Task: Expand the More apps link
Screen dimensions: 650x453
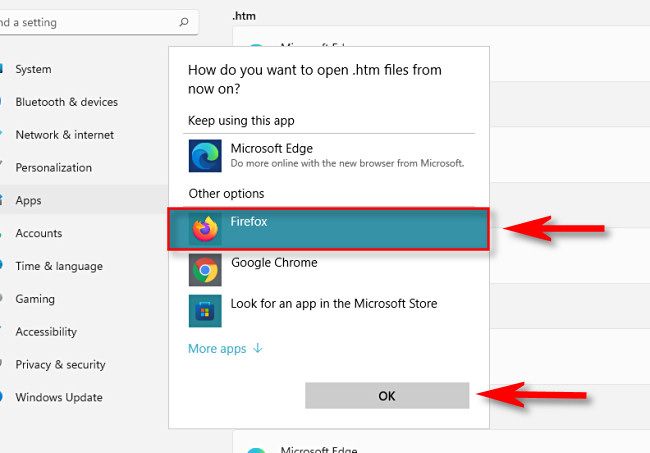Action: click(x=217, y=349)
